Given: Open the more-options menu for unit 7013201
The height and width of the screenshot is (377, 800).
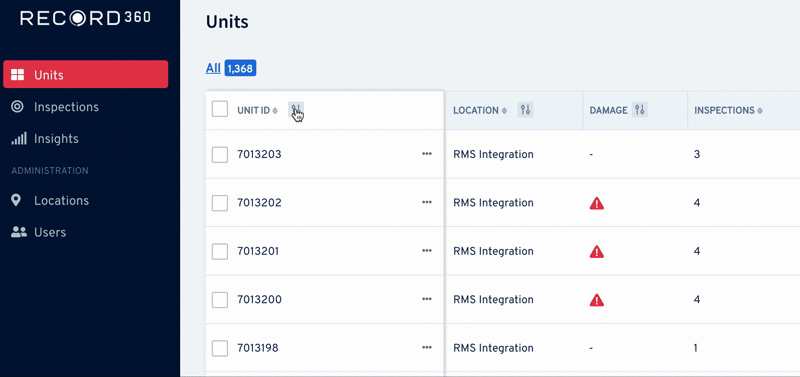Looking at the screenshot, I should [427, 250].
